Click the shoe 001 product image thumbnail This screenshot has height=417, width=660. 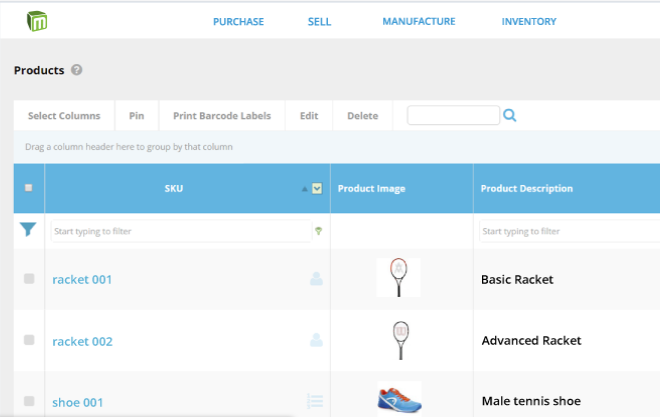coord(399,398)
